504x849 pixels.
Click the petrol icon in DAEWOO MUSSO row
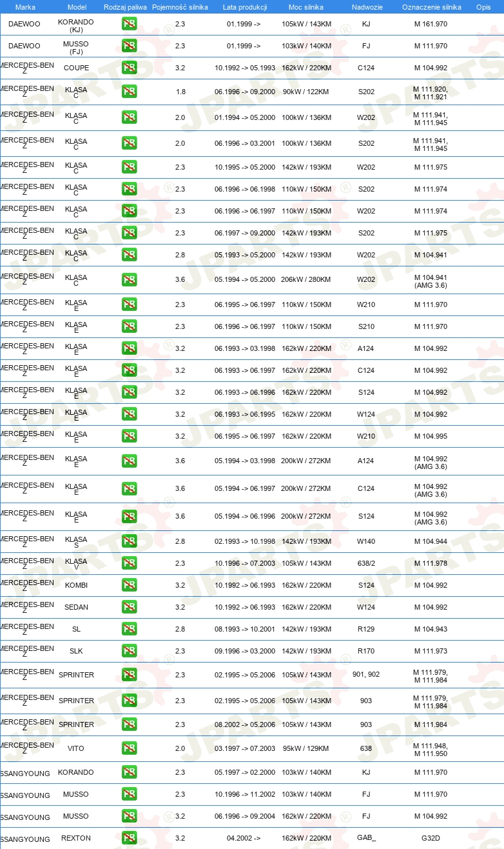(129, 46)
